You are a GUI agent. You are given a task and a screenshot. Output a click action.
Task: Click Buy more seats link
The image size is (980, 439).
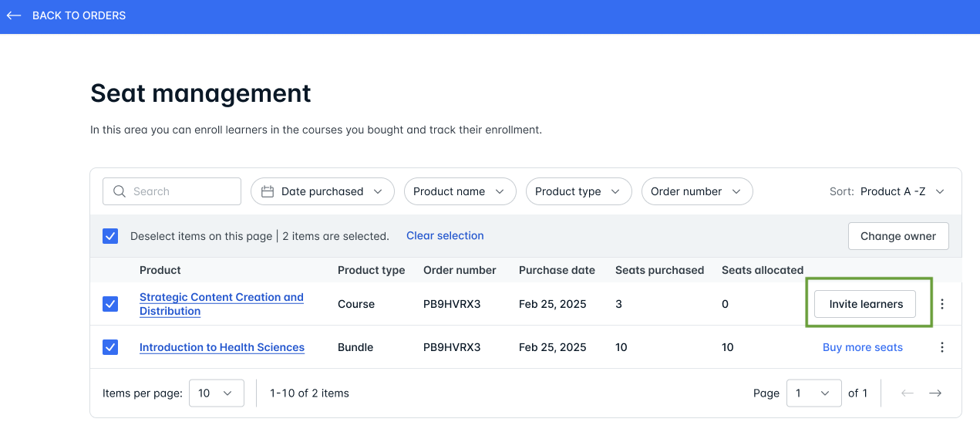[x=863, y=347]
